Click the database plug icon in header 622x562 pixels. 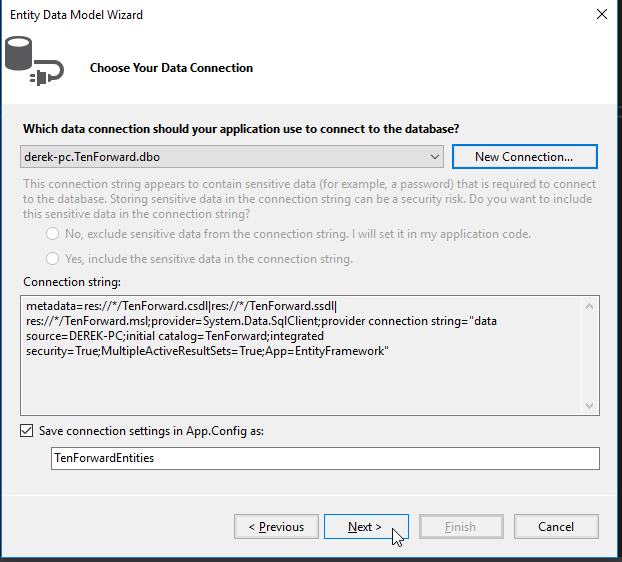click(x=34, y=62)
